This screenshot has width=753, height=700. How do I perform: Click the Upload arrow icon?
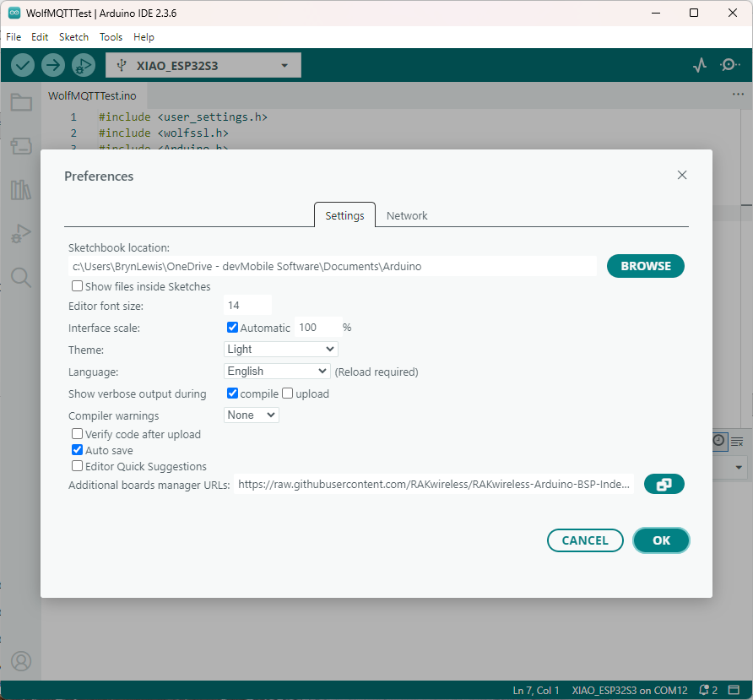(53, 65)
